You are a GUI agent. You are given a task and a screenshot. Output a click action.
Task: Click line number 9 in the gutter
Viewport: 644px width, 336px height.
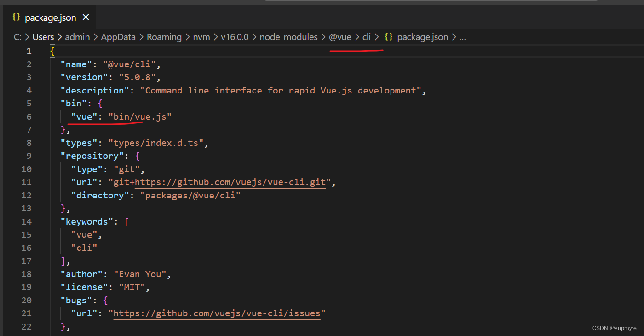[x=29, y=156]
